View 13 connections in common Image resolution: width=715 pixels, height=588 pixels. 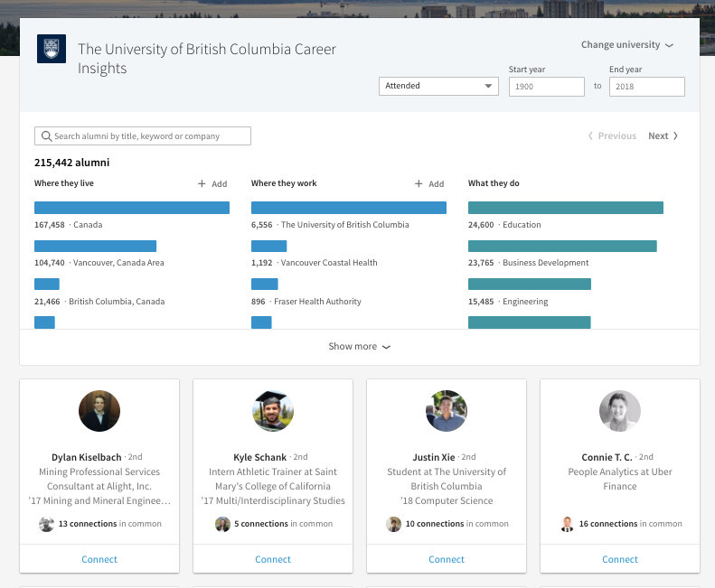point(110,524)
